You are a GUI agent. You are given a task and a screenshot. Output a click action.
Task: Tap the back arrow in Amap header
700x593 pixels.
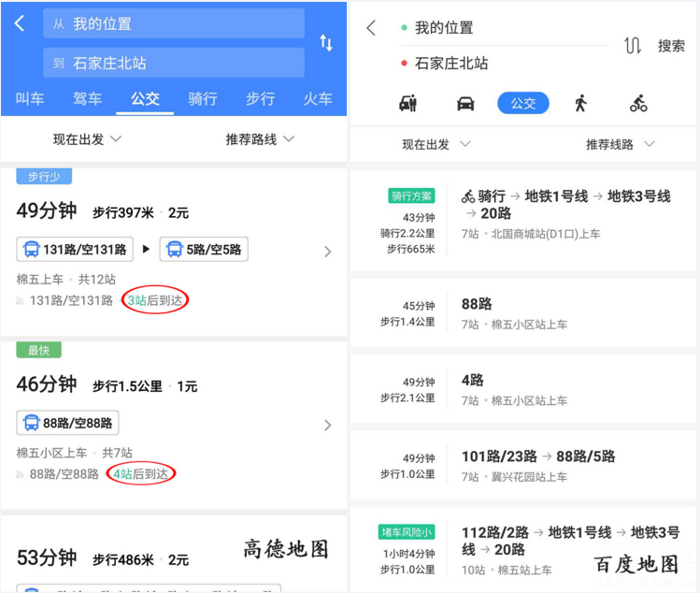(20, 23)
